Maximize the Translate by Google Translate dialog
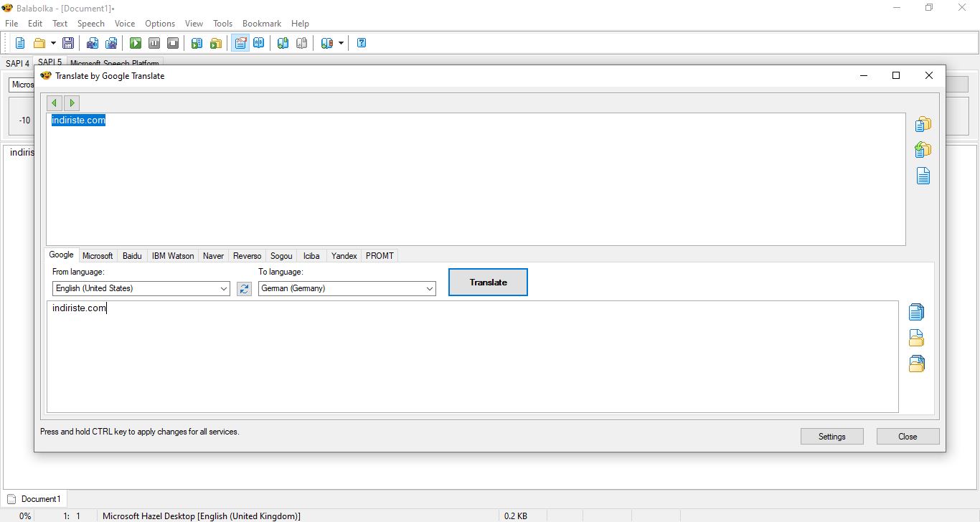This screenshot has width=980, height=522. (x=895, y=75)
